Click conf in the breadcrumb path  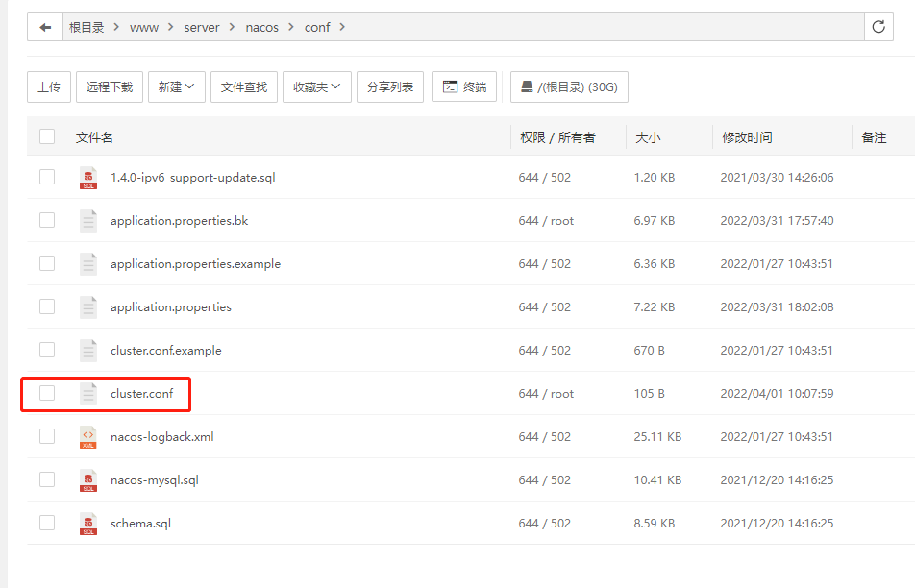317,28
